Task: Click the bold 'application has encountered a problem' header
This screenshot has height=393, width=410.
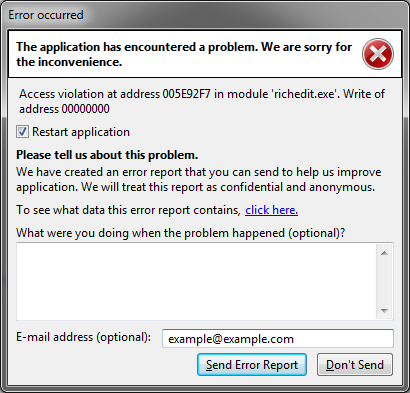Action: (x=184, y=54)
